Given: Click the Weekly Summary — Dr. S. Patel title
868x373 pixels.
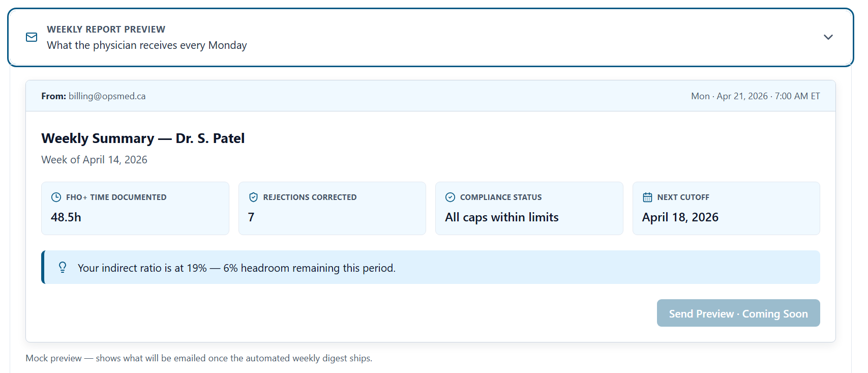Looking at the screenshot, I should pos(143,138).
